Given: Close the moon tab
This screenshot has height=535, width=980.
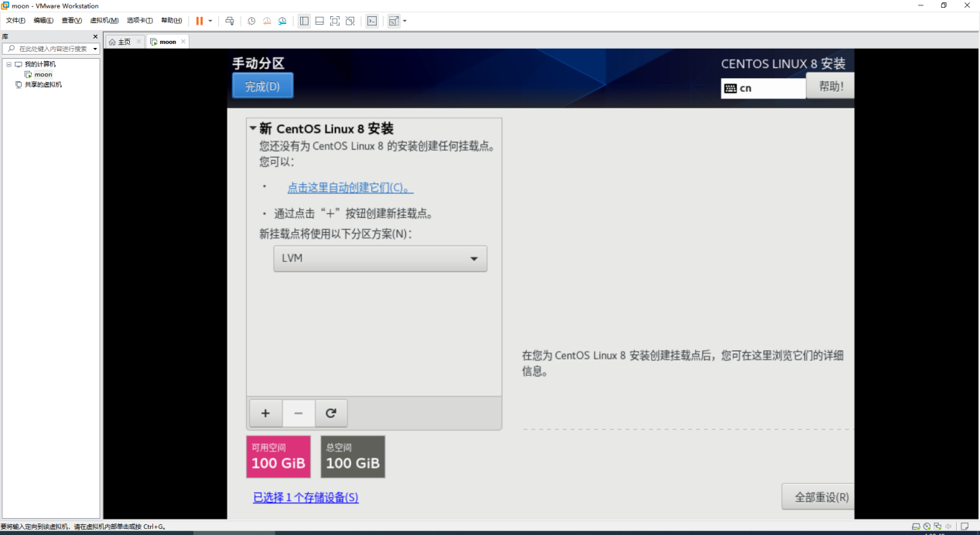Looking at the screenshot, I should click(183, 42).
